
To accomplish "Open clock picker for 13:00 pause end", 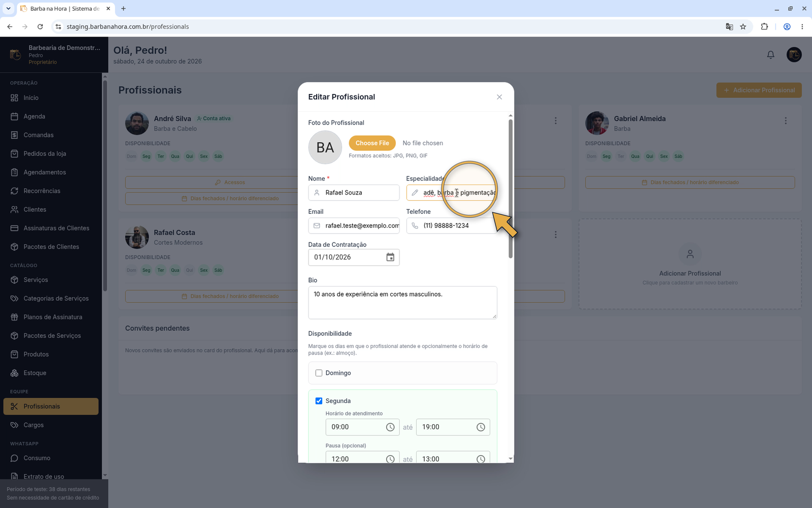I will click(x=481, y=459).
